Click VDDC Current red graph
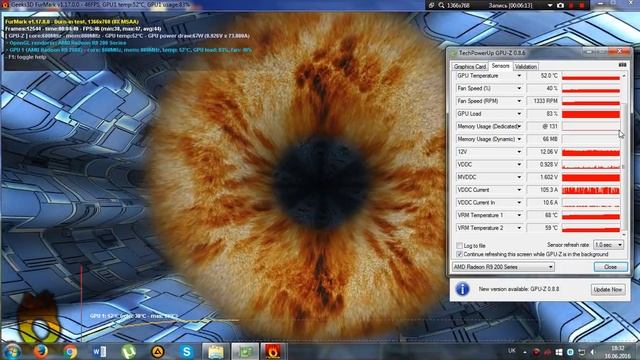The image size is (640, 360). pyautogui.click(x=591, y=190)
